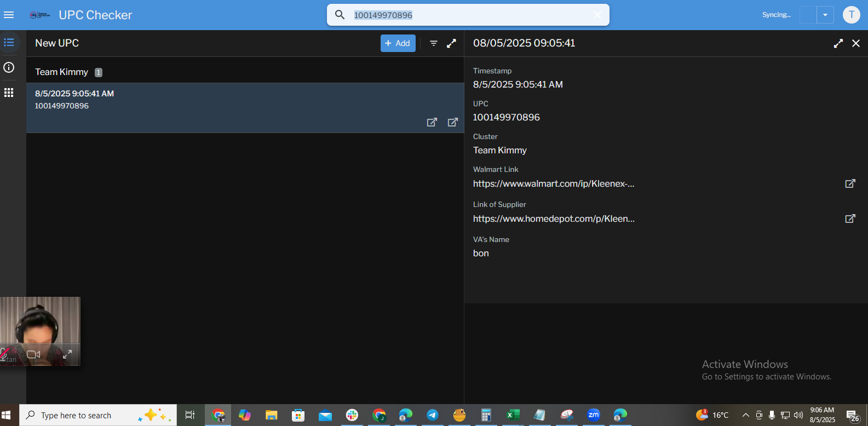Viewport: 868px width, 426px height.
Task: Open Zoom from the Windows taskbar
Action: click(593, 415)
